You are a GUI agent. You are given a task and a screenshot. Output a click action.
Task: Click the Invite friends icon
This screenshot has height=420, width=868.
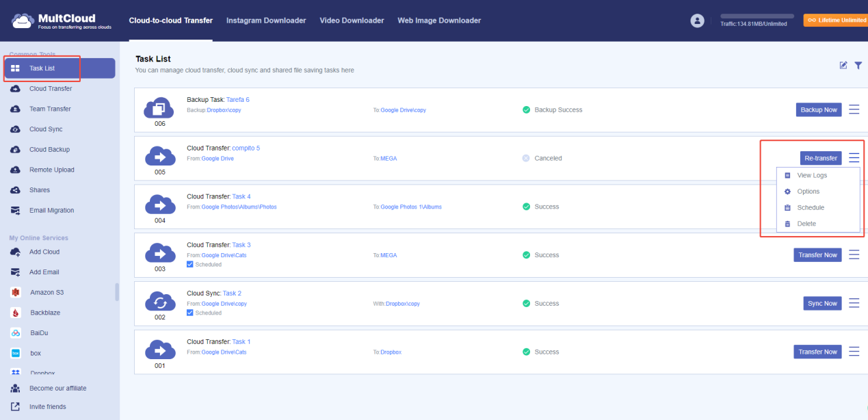[x=15, y=406]
